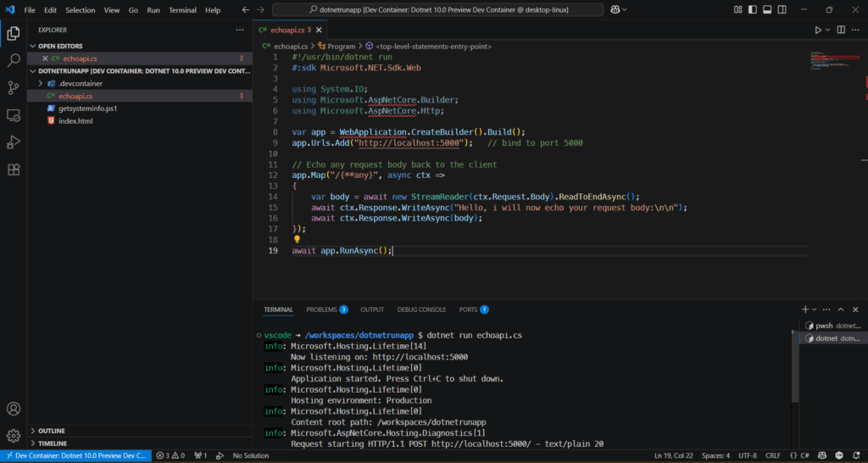Open Accounts menu in activity bar
The height and width of the screenshot is (463, 868).
14,409
